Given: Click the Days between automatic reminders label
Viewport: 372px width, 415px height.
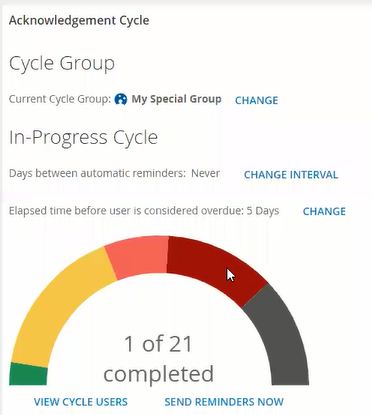Looking at the screenshot, I should click(x=97, y=174).
